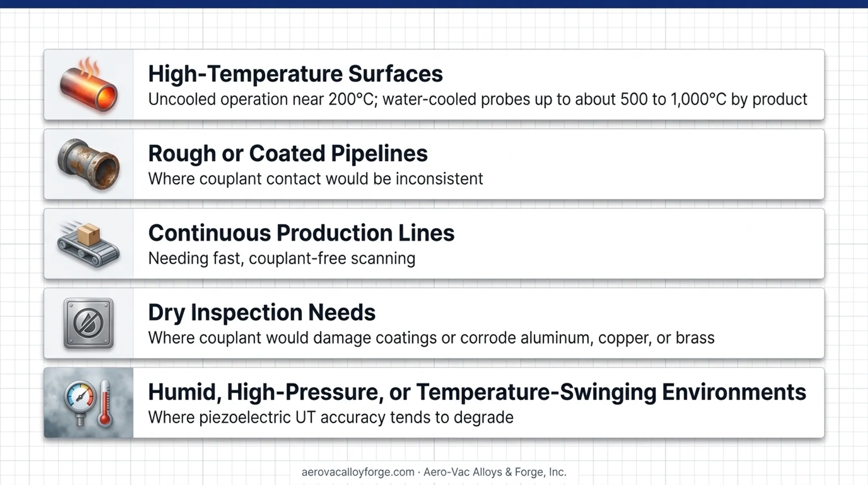Select the Dry Inspection Needs heading
This screenshot has height=485, width=868.
262,312
